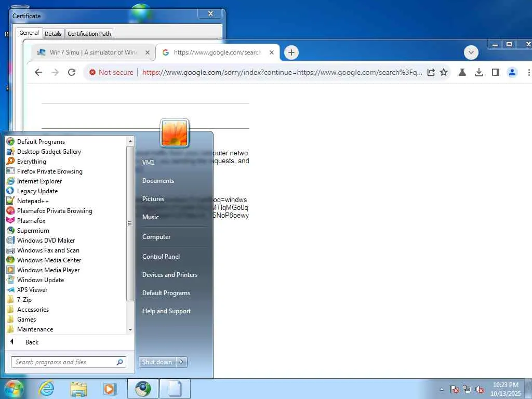The image size is (532, 399).
Task: Click the Not secure site warning
Action: pos(111,72)
